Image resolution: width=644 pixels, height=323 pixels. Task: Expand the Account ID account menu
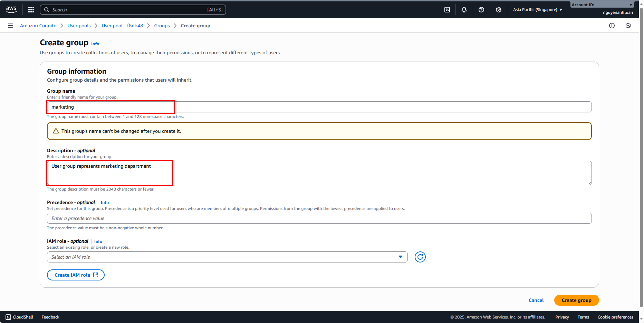tap(602, 5)
